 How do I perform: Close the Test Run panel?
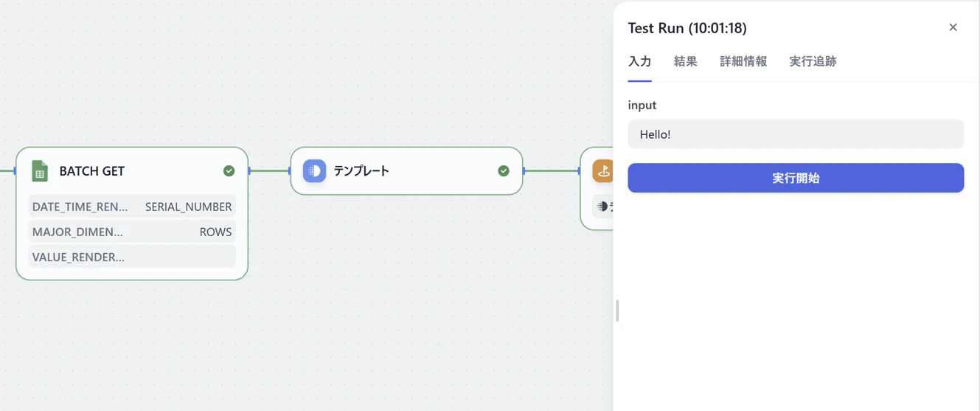tap(953, 27)
